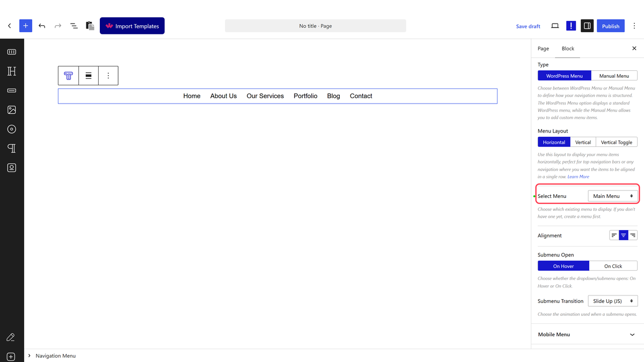Click the clipboard paste icon in toolbar
The width and height of the screenshot is (644, 362).
tap(90, 26)
